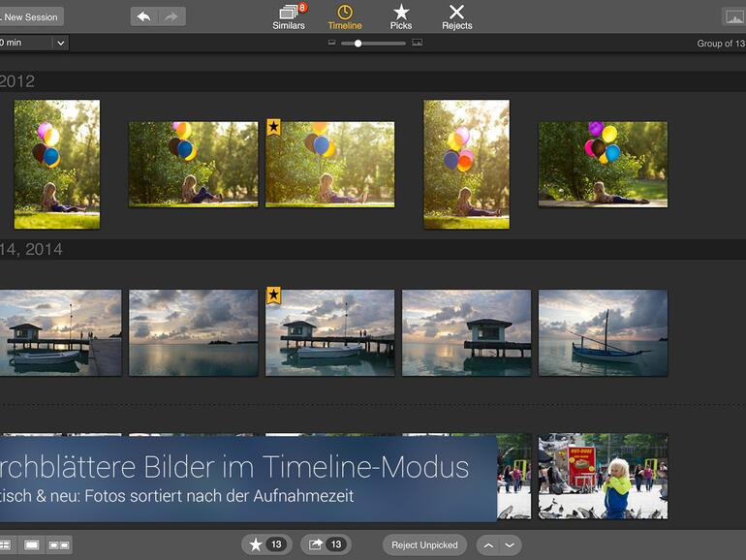Jump to next group with down chevron
This screenshot has height=560, width=746.
[510, 544]
